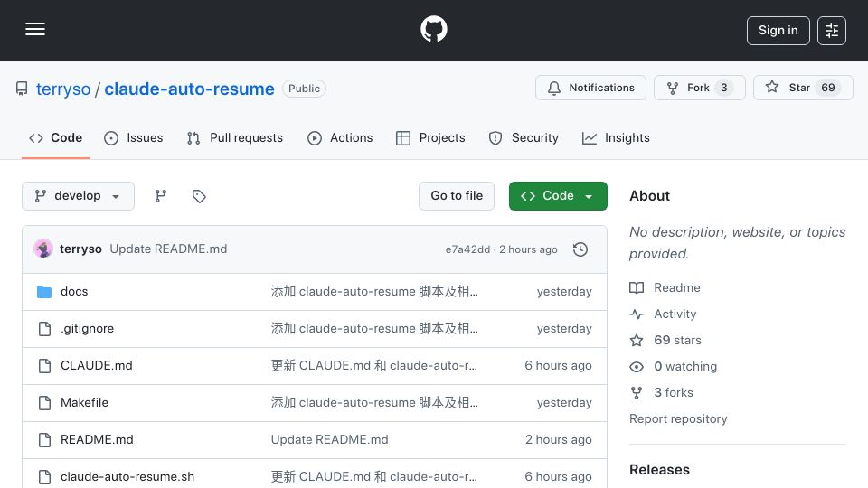Screen dimensions: 868x488
Task: Open the Projects tab
Action: [x=430, y=137]
